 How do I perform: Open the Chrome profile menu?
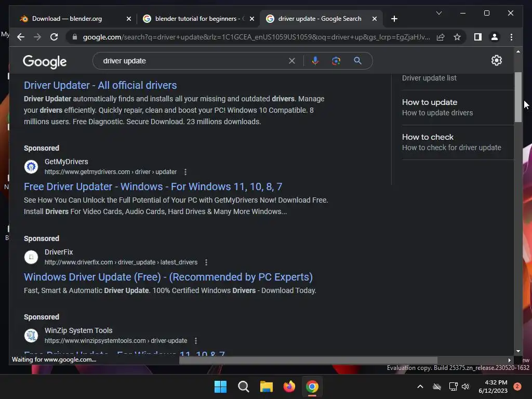point(495,37)
